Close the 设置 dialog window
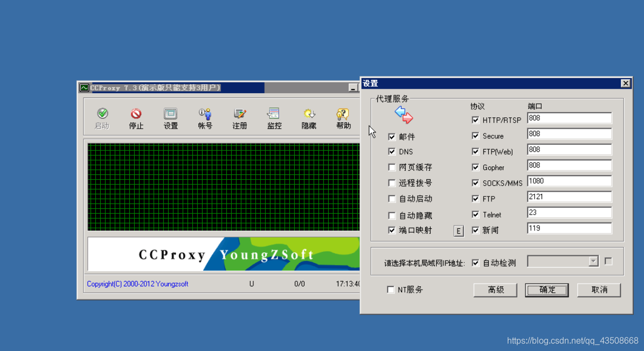 tap(625, 83)
